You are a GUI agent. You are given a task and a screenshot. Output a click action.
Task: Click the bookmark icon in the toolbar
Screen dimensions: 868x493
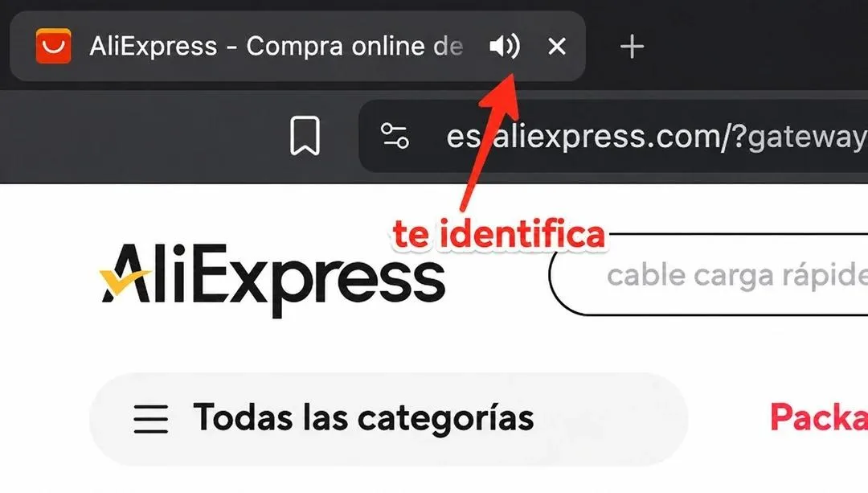[x=305, y=136]
